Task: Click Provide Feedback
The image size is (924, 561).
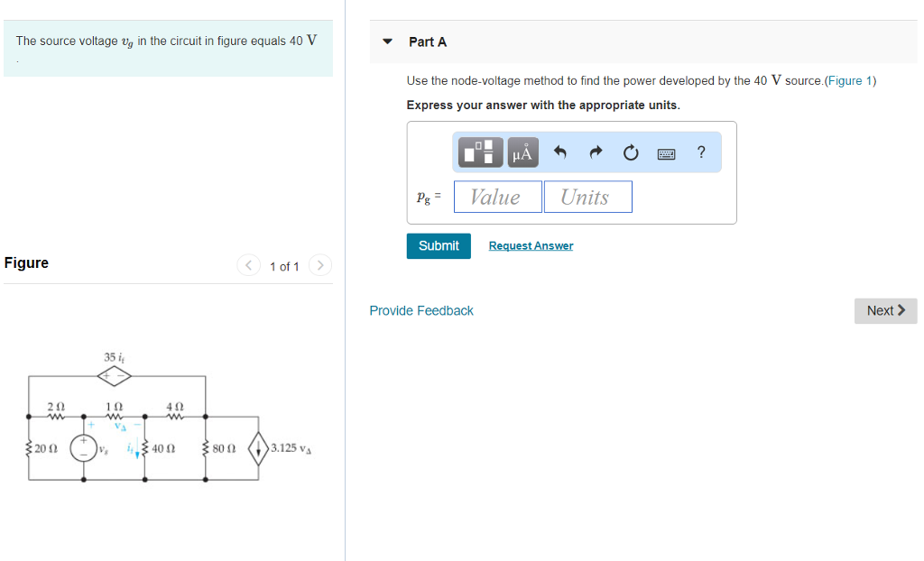Action: 421,310
